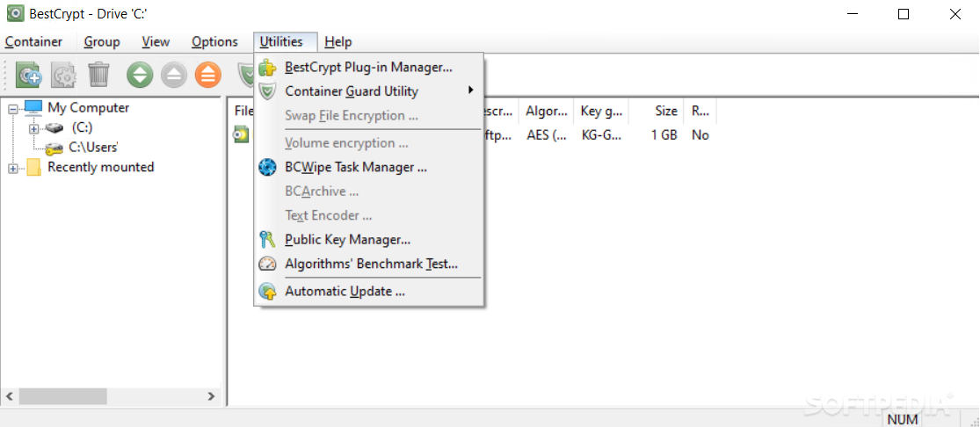Select the (C:) drive tree item
980x427 pixels.
(82, 127)
